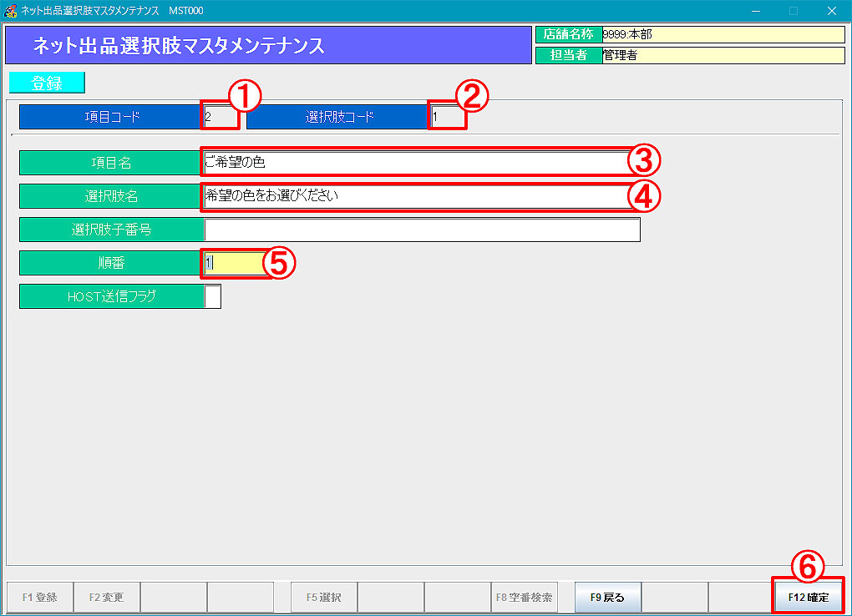
Task: Click the cyan 登録 mode label
Action: pyautogui.click(x=47, y=83)
